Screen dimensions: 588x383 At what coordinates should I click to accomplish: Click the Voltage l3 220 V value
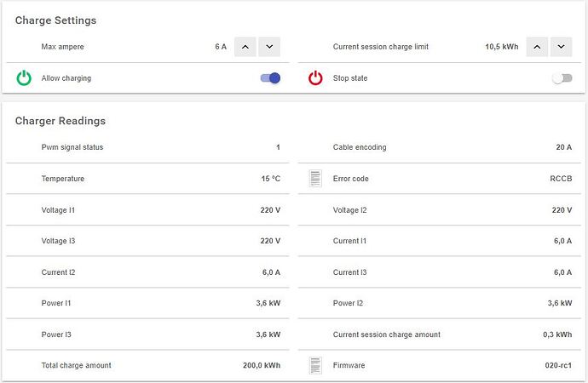point(270,241)
